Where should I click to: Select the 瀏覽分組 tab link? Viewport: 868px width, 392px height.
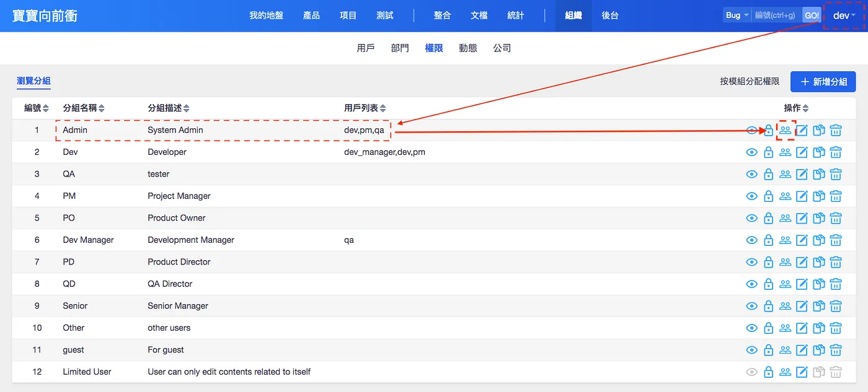(33, 81)
